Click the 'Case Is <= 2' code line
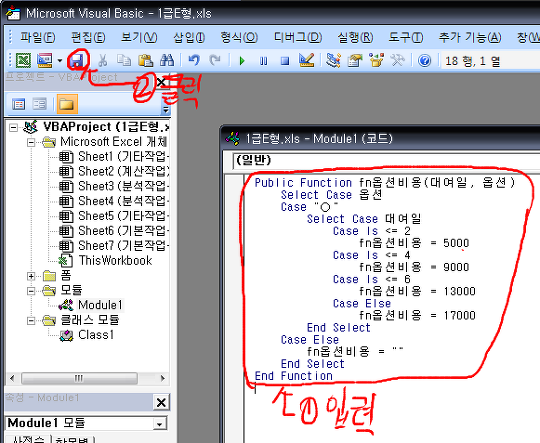540x443 pixels. pos(372,231)
